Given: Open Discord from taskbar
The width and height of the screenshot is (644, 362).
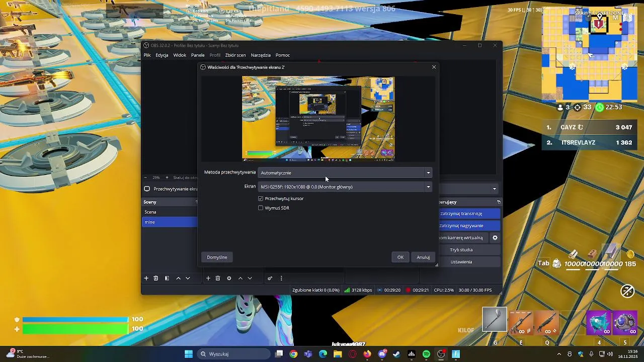Looking at the screenshot, I should (382, 354).
